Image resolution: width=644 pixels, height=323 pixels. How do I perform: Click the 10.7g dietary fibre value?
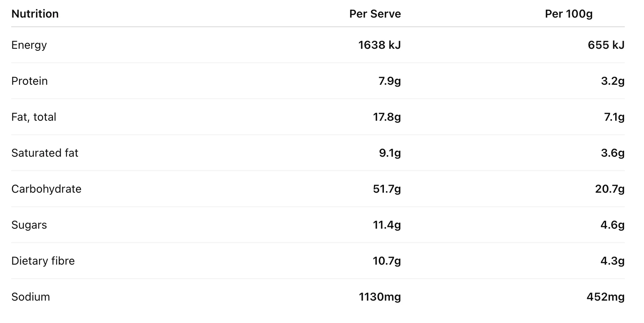coord(387,261)
